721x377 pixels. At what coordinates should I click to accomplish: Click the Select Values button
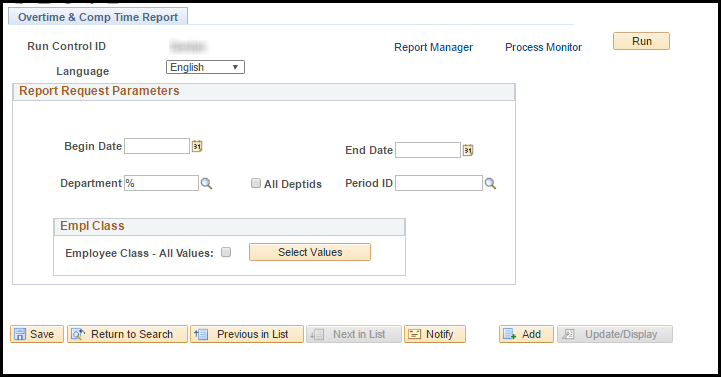click(310, 252)
